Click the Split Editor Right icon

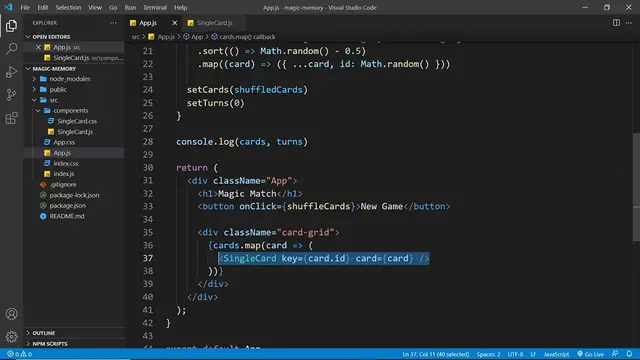(x=616, y=23)
